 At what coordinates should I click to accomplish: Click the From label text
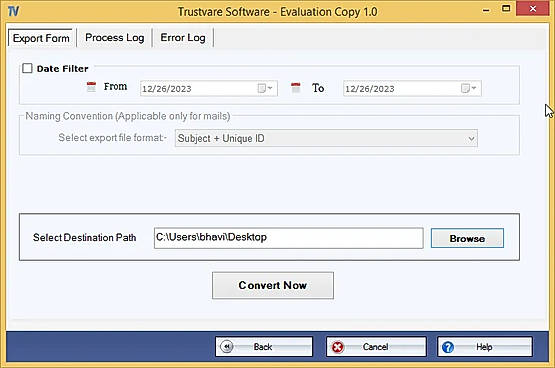point(115,86)
